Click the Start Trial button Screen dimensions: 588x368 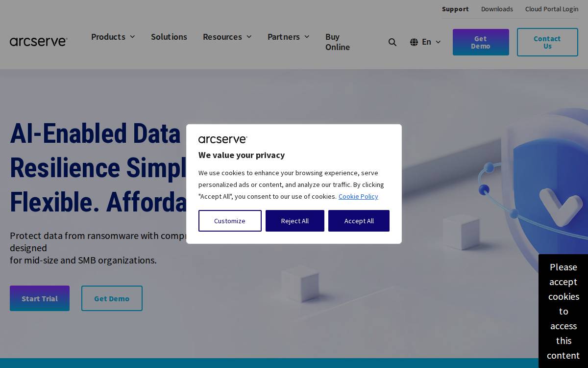click(40, 298)
